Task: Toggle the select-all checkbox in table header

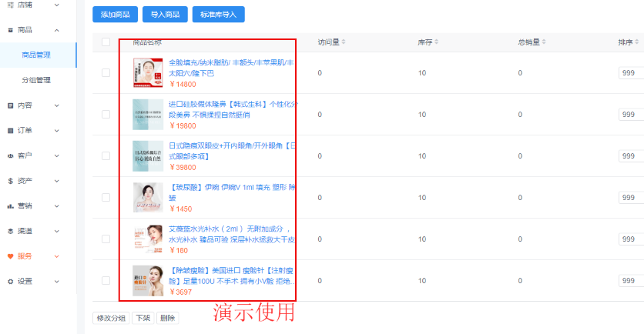Action: coord(106,42)
